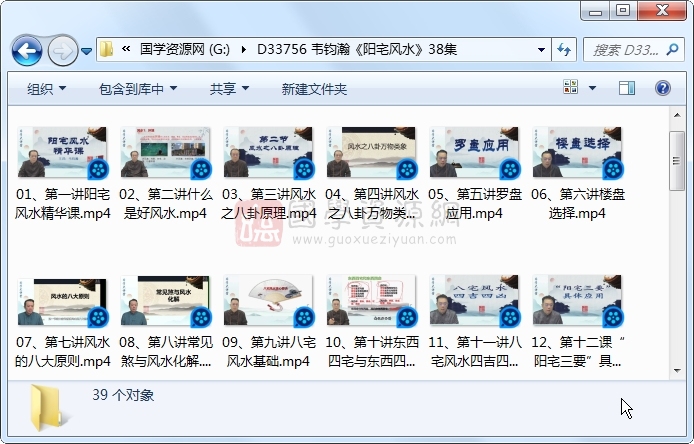Click file name 07、第七讲风水的八大原则.mp4
This screenshot has height=444, width=694.
coord(62,352)
